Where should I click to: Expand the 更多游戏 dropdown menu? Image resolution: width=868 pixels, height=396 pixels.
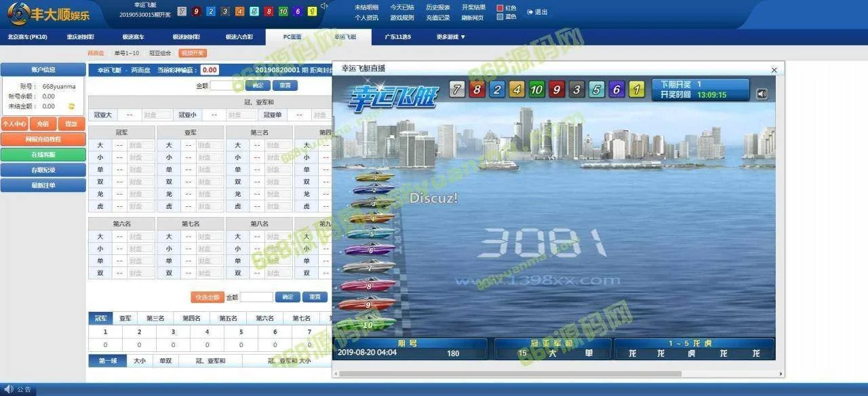click(451, 37)
